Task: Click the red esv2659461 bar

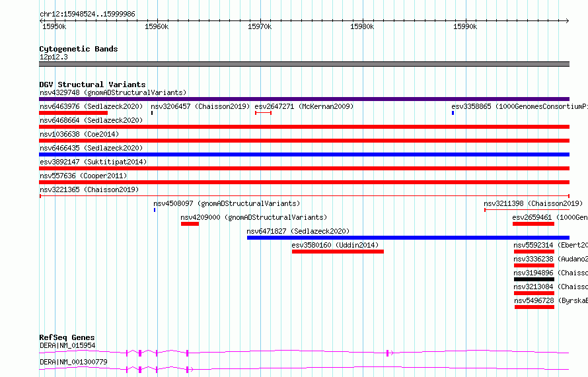Action: point(533,224)
